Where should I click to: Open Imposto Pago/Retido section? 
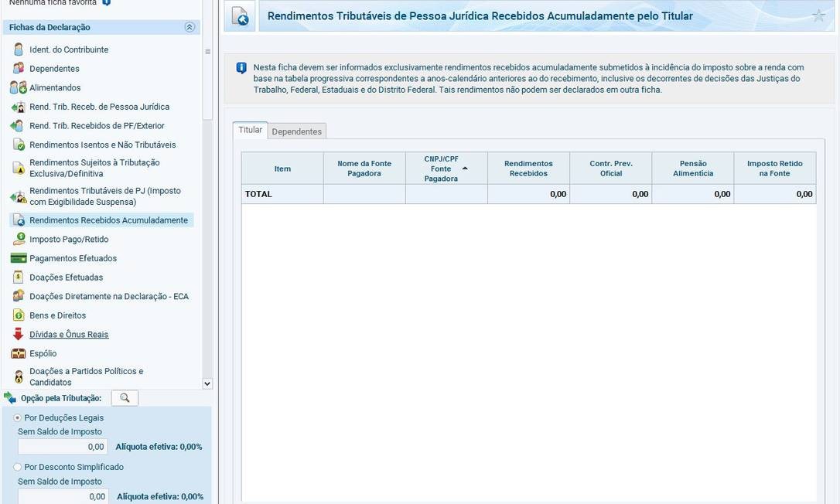click(x=69, y=240)
